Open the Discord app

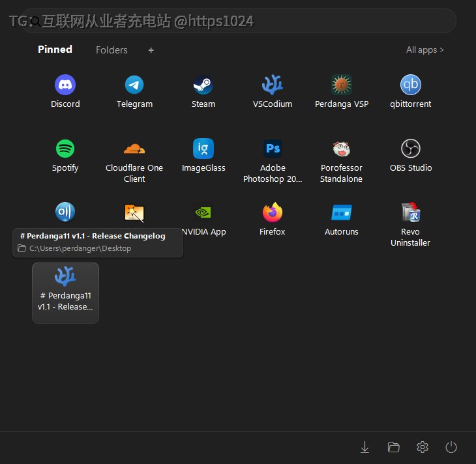click(x=65, y=91)
